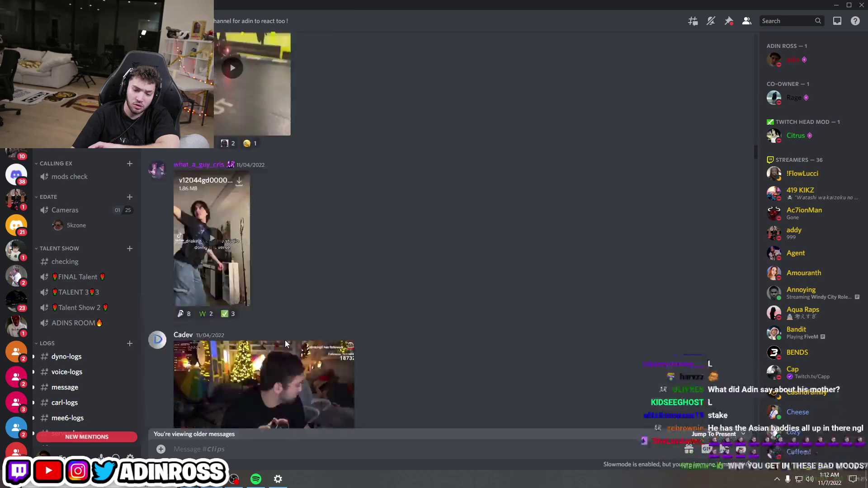Download the v12044gd0000 video file
This screenshot has width=868, height=488.
[x=239, y=181]
